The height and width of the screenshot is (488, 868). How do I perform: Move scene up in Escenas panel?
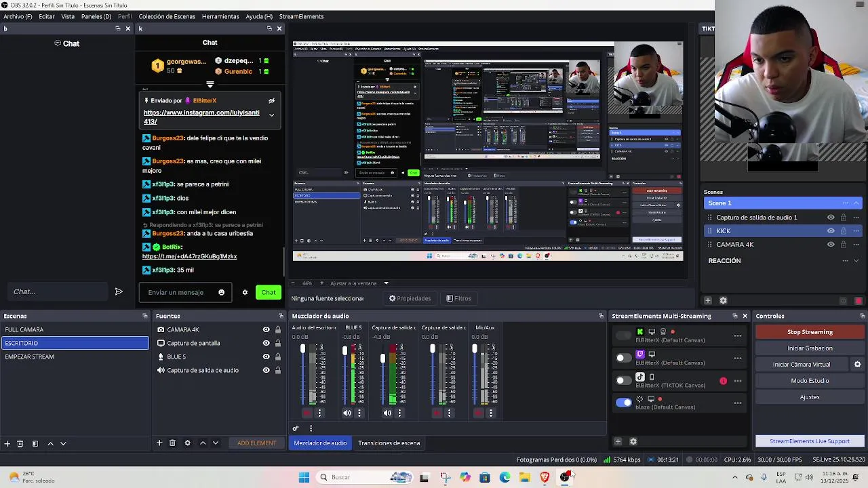[x=50, y=443]
